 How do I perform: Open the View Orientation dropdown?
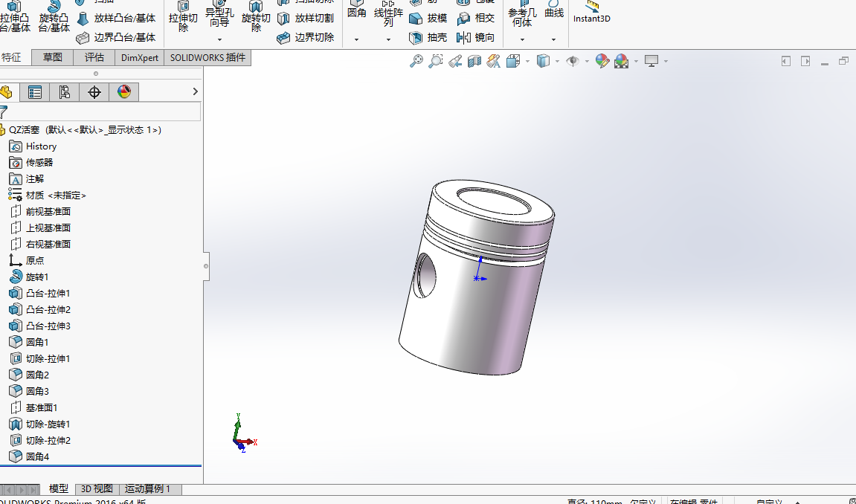click(x=527, y=61)
